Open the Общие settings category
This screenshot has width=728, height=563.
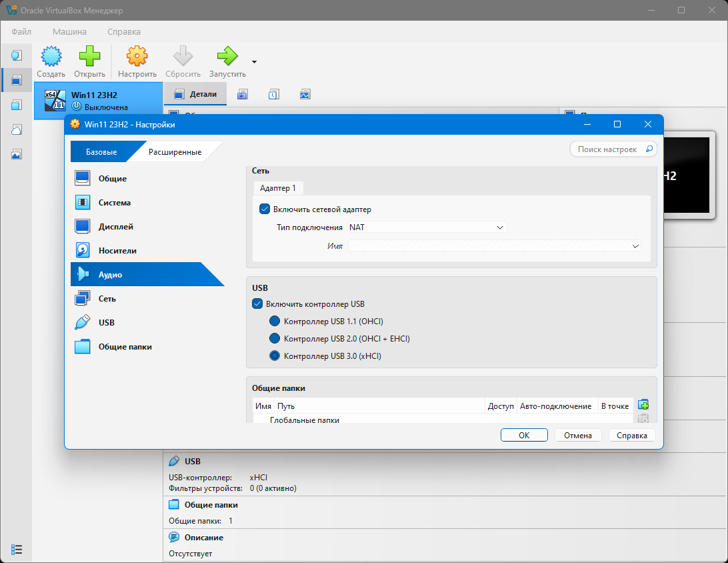tap(147, 178)
